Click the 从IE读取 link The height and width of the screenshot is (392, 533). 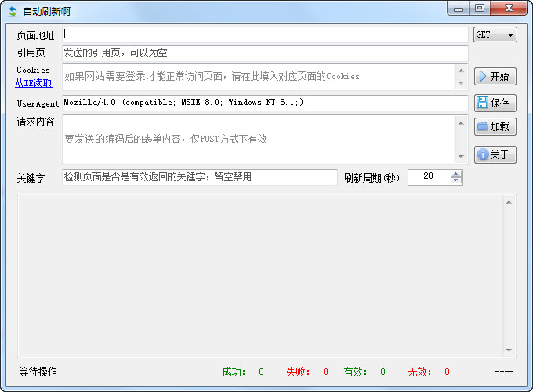33,83
